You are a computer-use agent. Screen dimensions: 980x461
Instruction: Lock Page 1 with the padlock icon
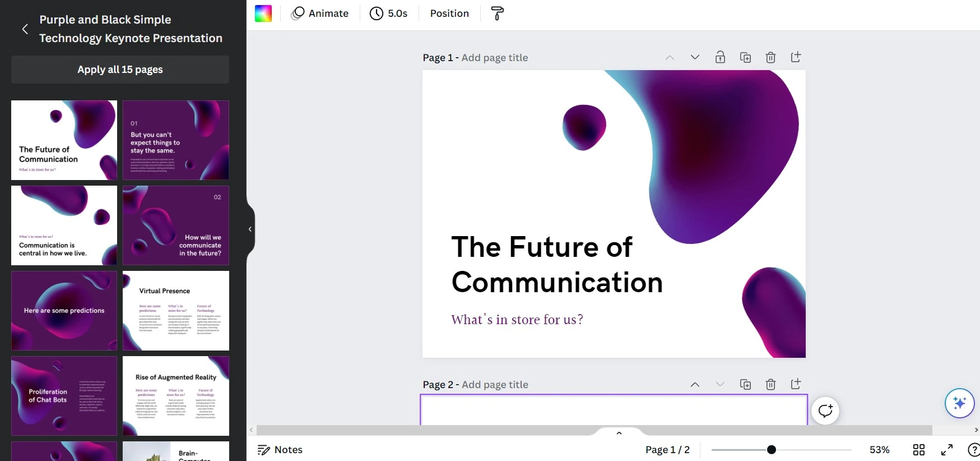click(x=720, y=57)
